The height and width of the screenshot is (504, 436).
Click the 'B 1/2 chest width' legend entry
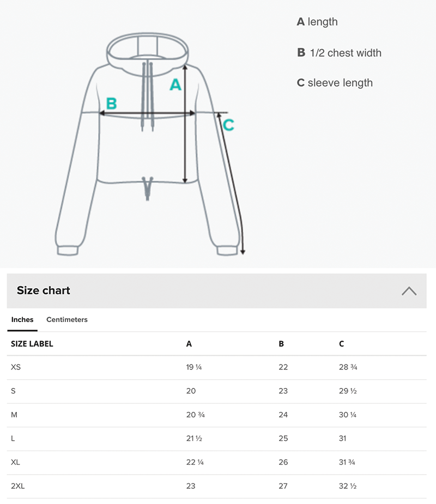[339, 53]
